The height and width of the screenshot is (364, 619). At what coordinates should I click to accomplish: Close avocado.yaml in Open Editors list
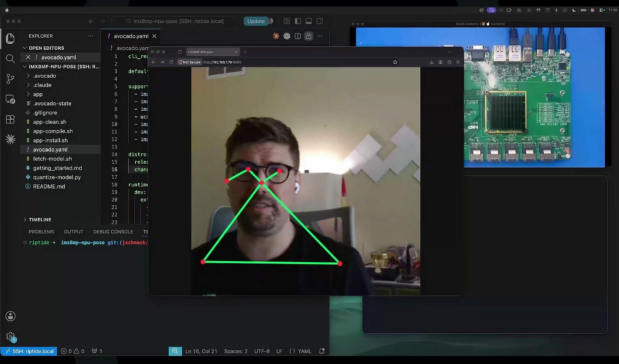(x=28, y=57)
